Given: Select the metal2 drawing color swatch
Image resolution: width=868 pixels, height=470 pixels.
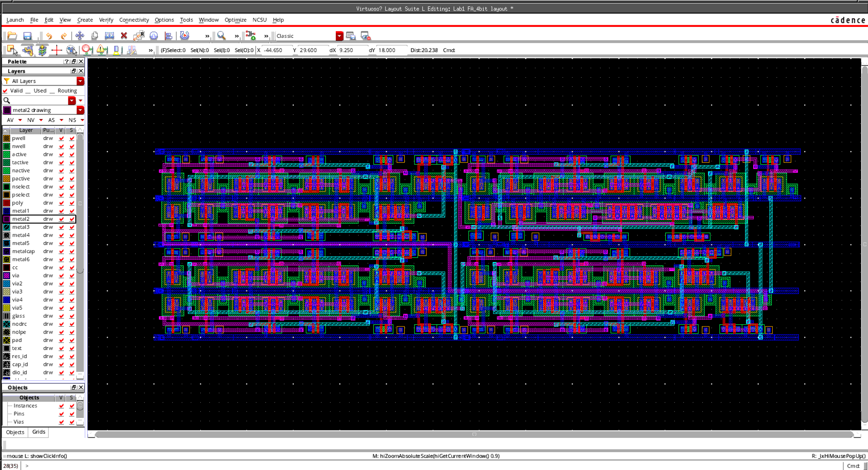Looking at the screenshot, I should coord(7,110).
